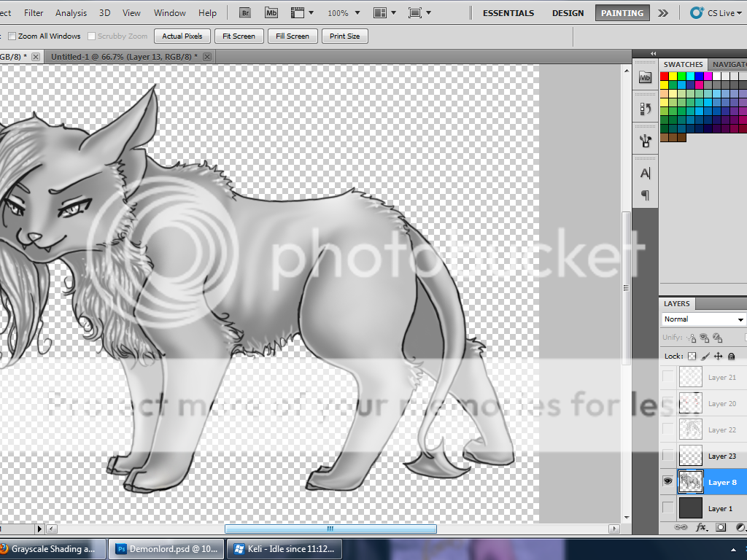Pick the red swatch in Swatches panel
Screen dimensions: 747x560
pos(665,77)
